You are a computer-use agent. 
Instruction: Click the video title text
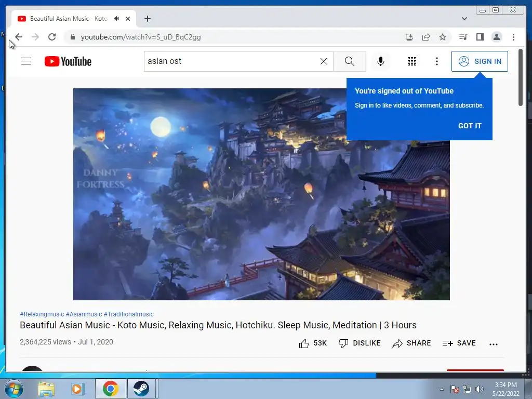(x=218, y=325)
